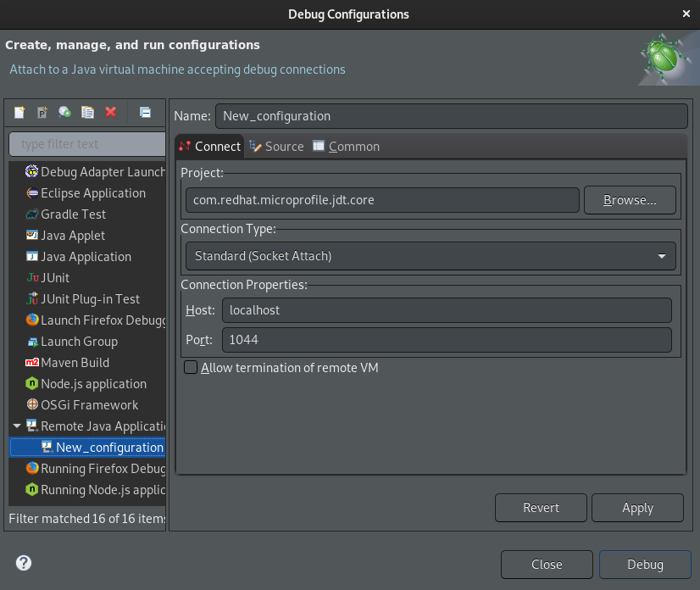Click the Apply button
Screen dimensions: 700x590
pos(636,508)
